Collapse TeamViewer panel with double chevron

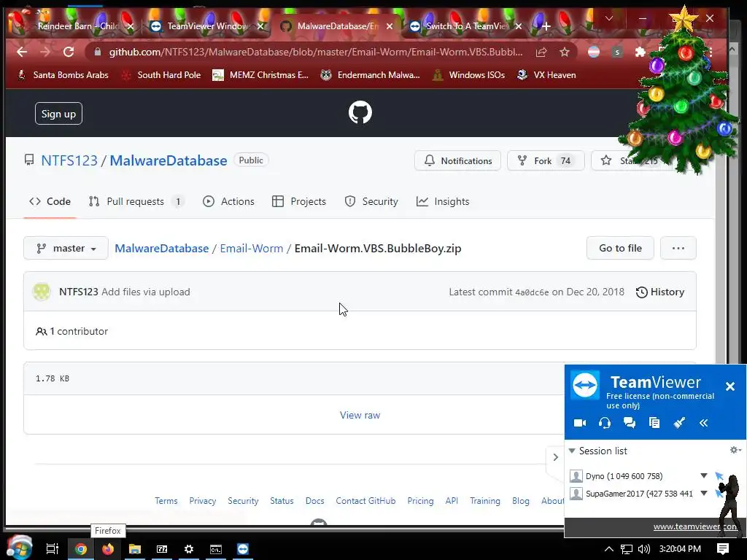(704, 423)
